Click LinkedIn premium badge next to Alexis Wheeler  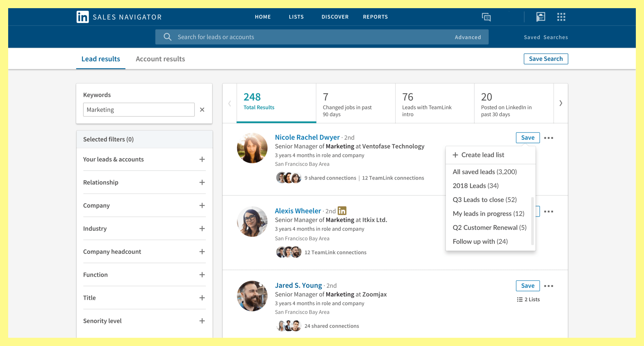click(x=342, y=211)
